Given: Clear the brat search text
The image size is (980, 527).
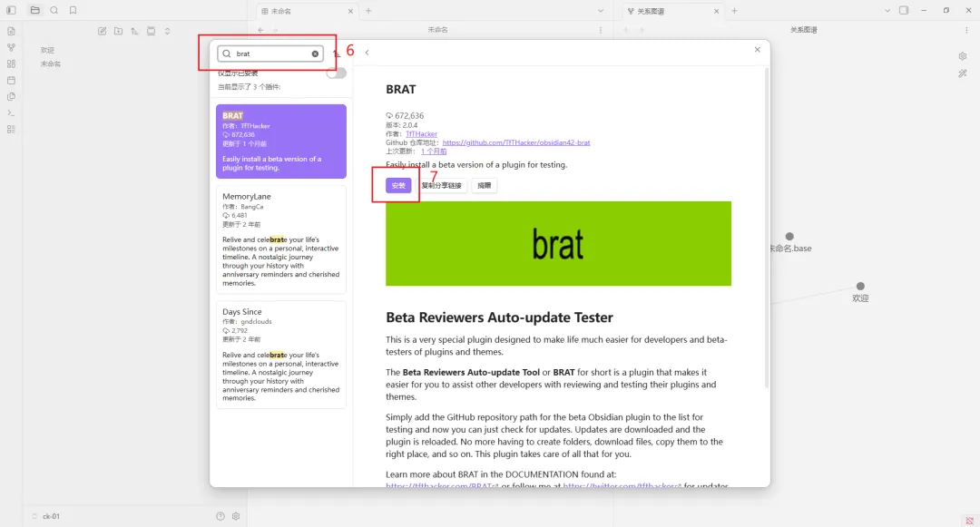Looking at the screenshot, I should click(x=315, y=54).
